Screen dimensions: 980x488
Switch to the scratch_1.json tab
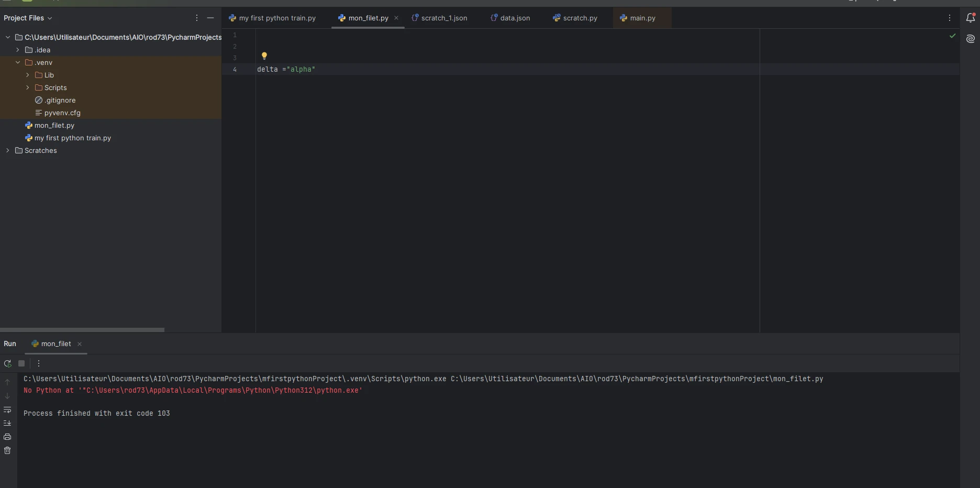pyautogui.click(x=443, y=18)
